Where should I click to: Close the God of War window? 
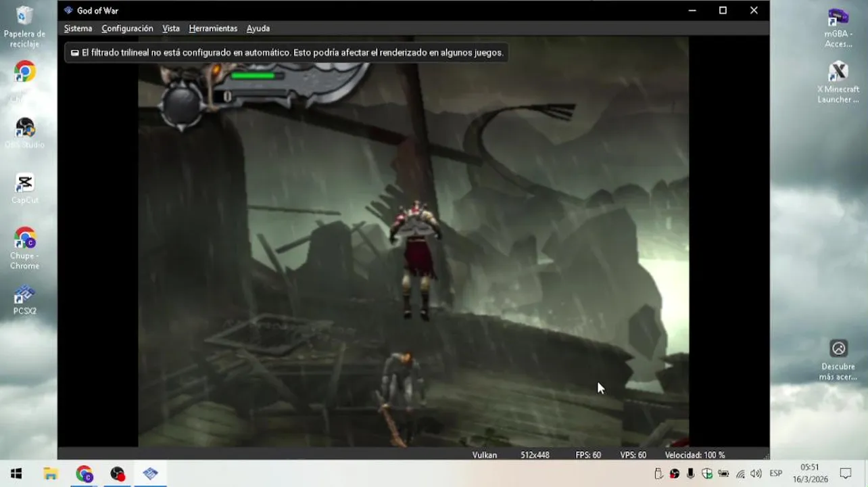click(x=754, y=11)
